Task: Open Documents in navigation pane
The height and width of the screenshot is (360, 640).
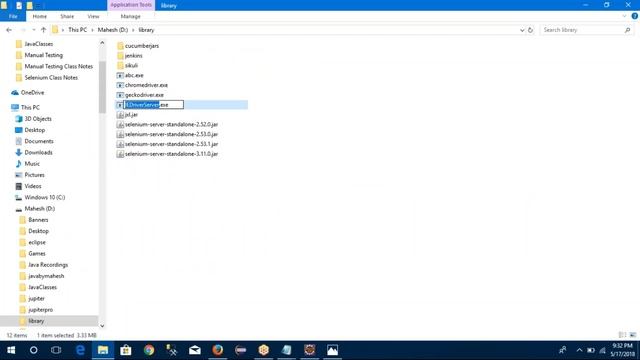Action: (x=39, y=141)
